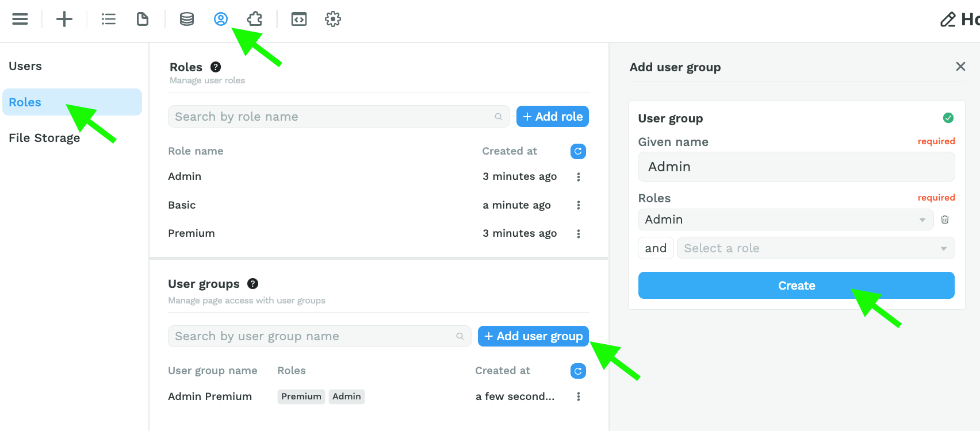Open the settings gear icon
Viewport: 980px width, 431px height.
(333, 19)
